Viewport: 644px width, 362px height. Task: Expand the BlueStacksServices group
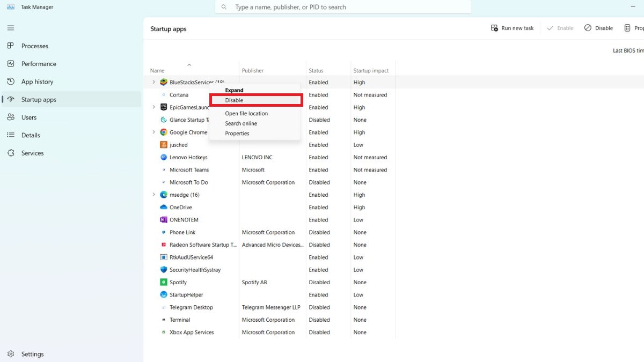point(153,83)
